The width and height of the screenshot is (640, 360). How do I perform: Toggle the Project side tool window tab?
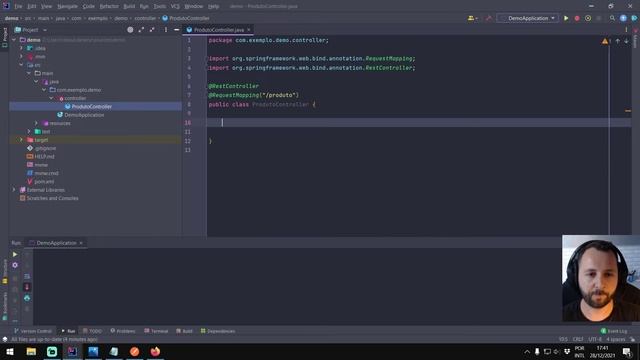4,37
